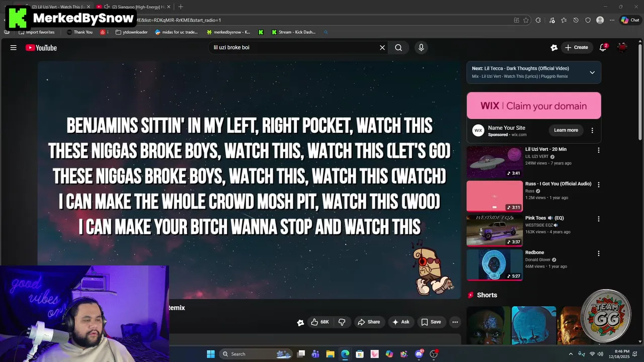Open the Windows Start menu
Image resolution: width=644 pixels, height=362 pixels.
[x=211, y=354]
